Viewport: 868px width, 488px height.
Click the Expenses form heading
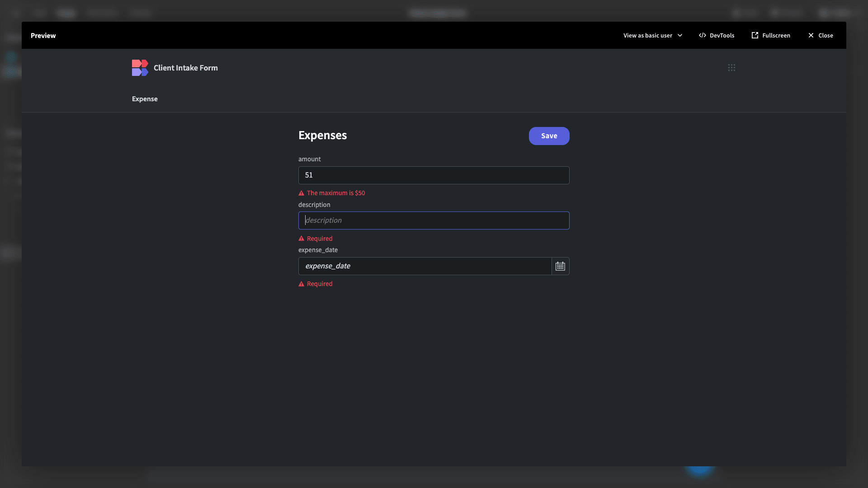coord(322,136)
